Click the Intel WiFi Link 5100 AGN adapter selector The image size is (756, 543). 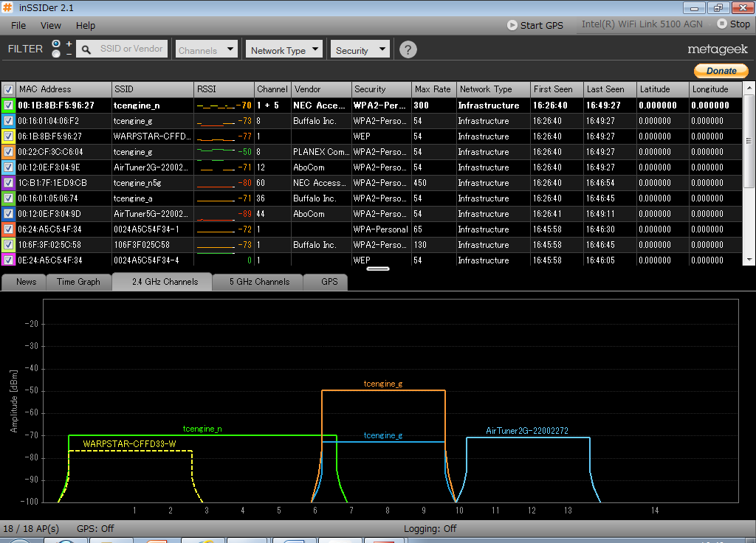642,24
